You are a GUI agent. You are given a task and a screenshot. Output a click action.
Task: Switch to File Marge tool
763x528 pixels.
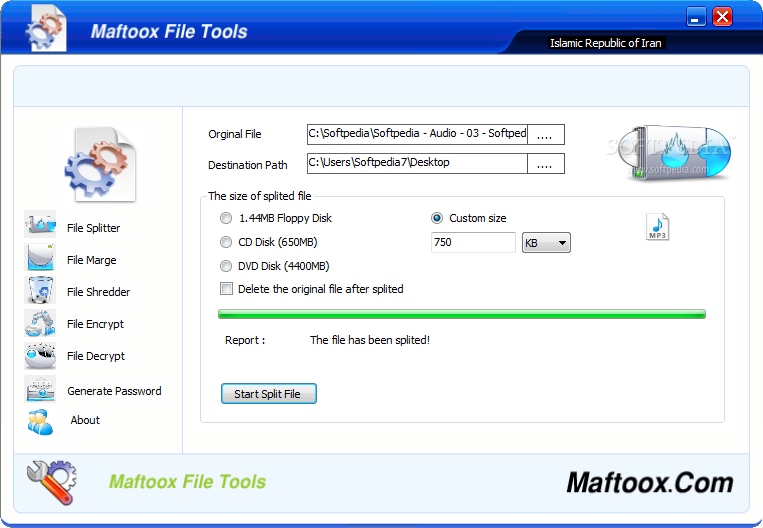point(91,260)
